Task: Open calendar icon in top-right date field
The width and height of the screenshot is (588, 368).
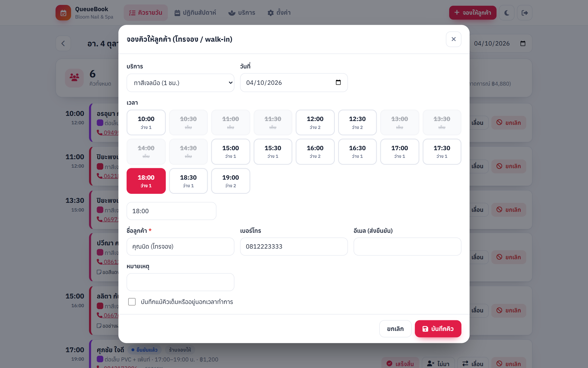Action: click(x=523, y=43)
